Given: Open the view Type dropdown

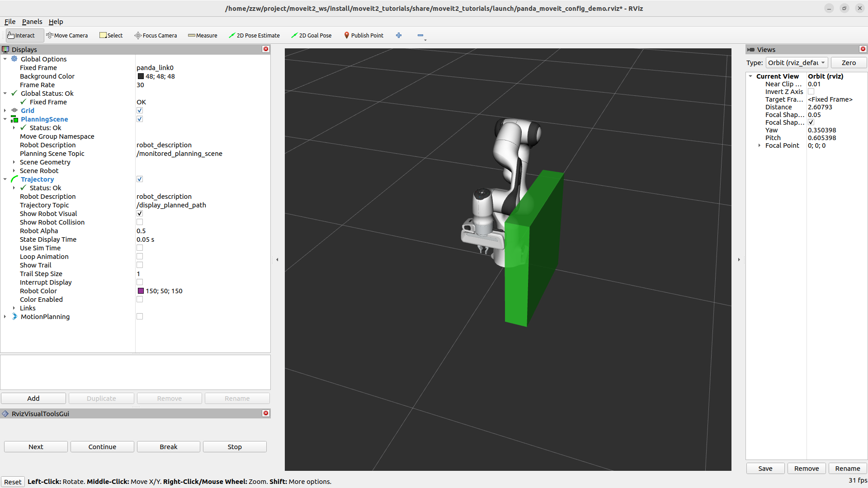Looking at the screenshot, I should 797,63.
